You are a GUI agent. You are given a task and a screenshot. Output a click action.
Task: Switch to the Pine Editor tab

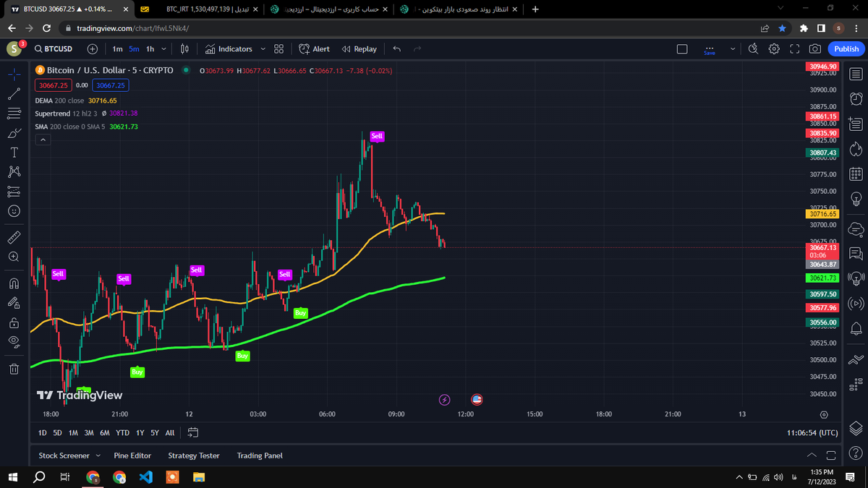coord(132,455)
